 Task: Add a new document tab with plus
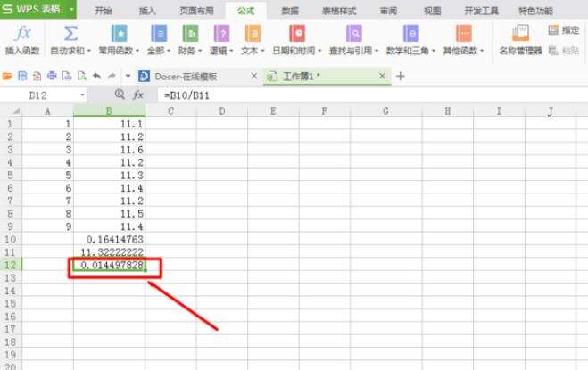(401, 76)
